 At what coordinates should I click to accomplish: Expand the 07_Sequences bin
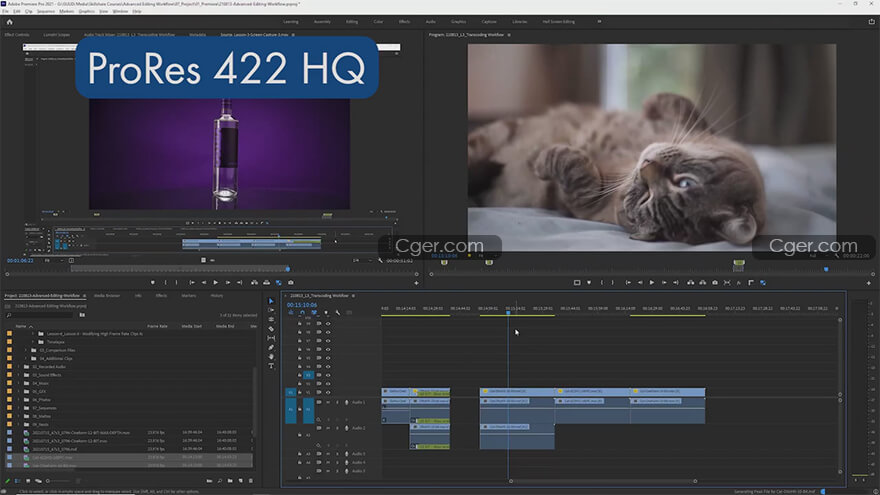click(19, 408)
